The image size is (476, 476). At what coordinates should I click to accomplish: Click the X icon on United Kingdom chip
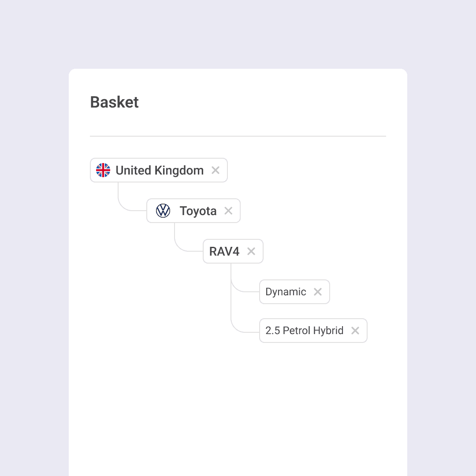[216, 170]
